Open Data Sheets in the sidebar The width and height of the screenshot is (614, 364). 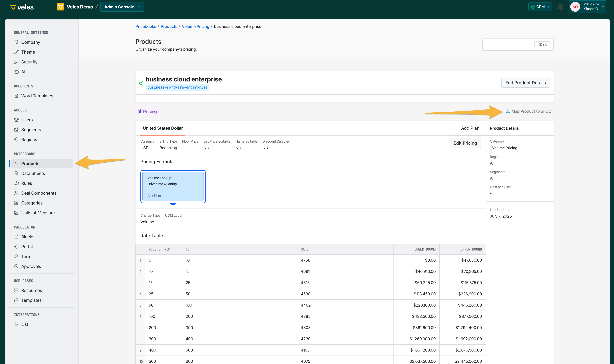(x=33, y=173)
